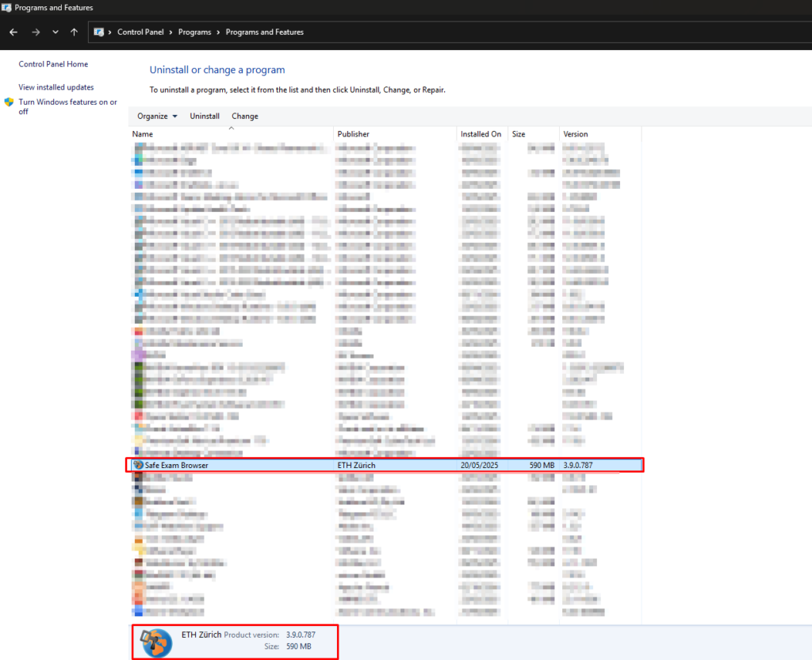The image size is (812, 660).
Task: Expand chevron after Programs breadcrumb
Action: (x=218, y=32)
